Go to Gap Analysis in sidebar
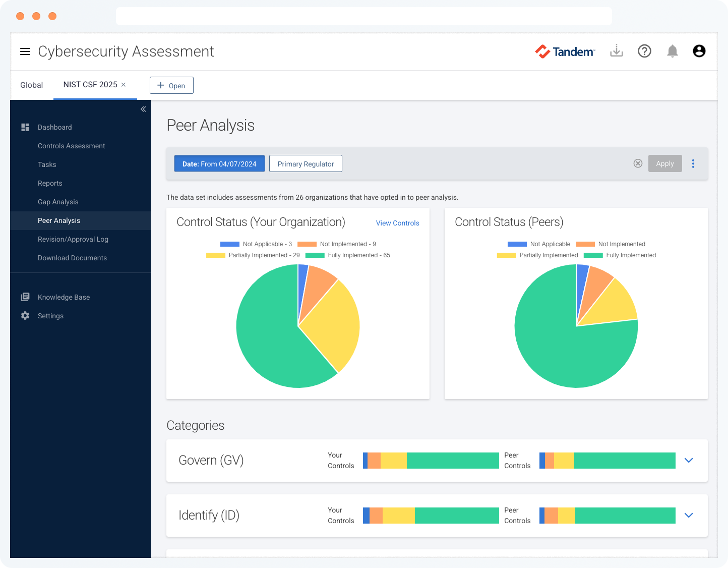This screenshot has height=568, width=728. [58, 202]
